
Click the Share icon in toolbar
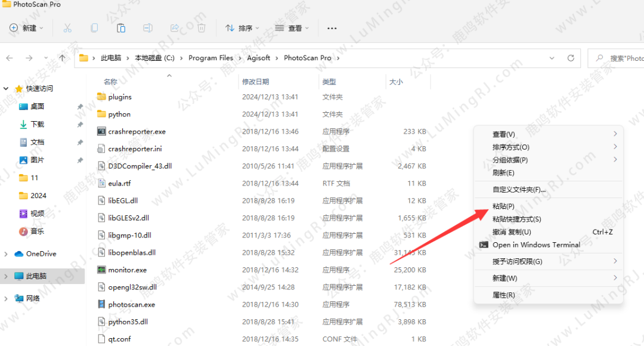pos(175,28)
